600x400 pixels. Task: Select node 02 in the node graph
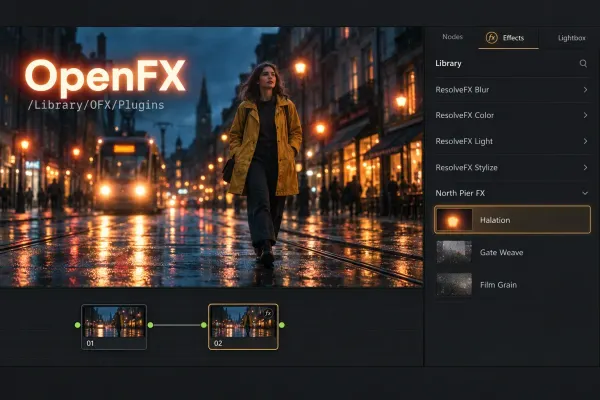[243, 327]
